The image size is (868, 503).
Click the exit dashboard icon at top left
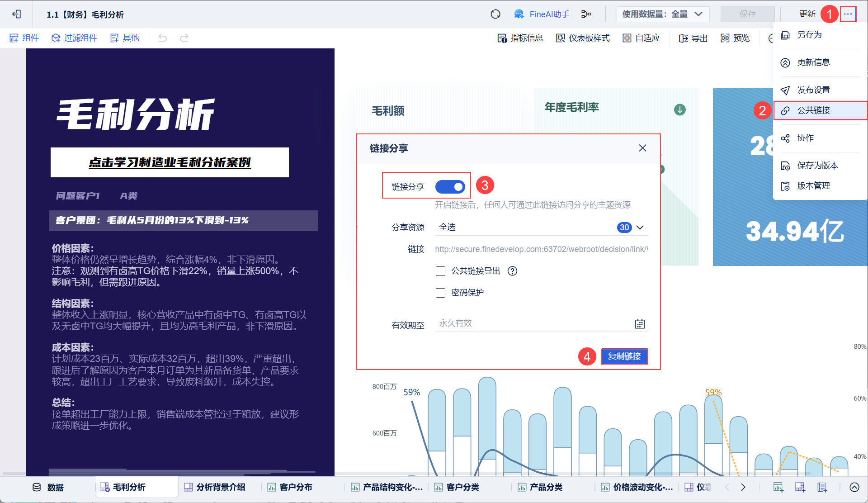click(x=17, y=14)
